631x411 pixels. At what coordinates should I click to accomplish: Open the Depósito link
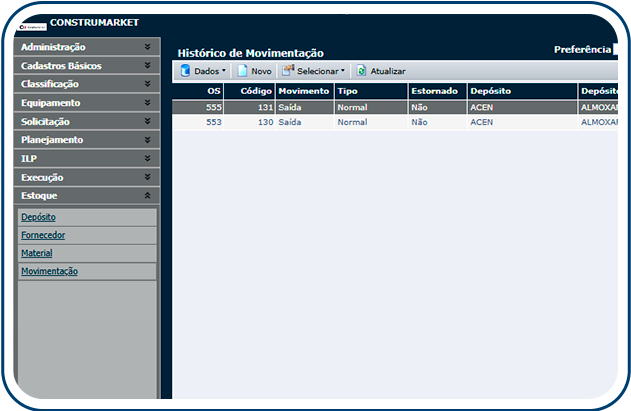[x=38, y=217]
